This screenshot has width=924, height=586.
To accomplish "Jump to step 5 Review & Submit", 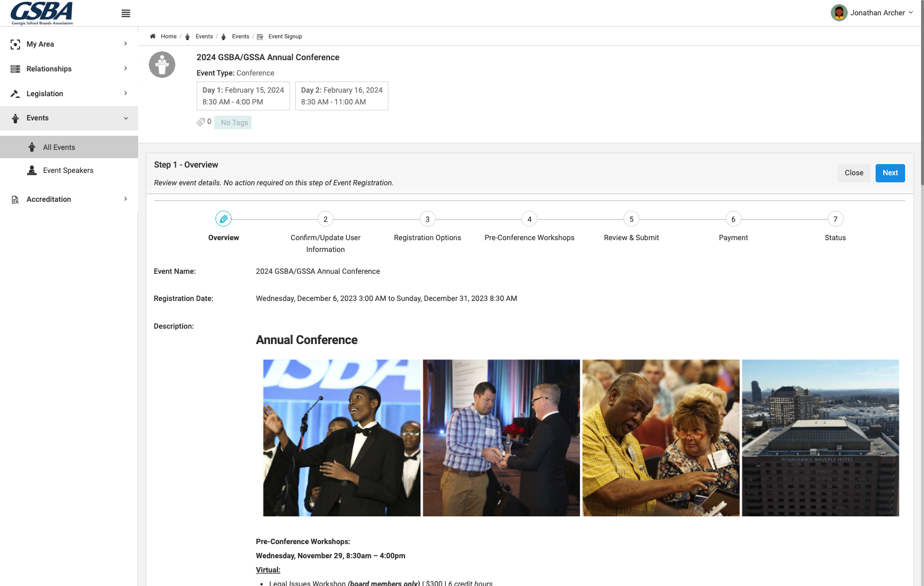I will [631, 219].
